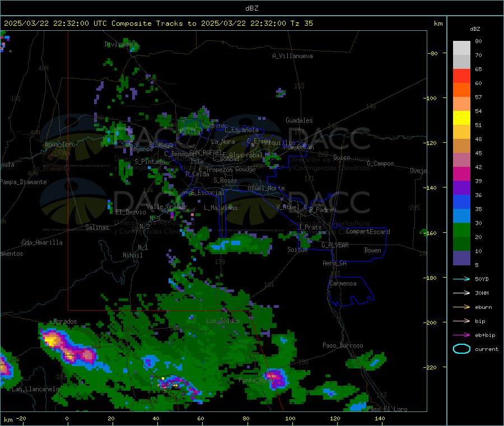The width and height of the screenshot is (504, 426).
Task: Click the 'Paso_El_Loro' map label
Action: pyautogui.click(x=388, y=409)
